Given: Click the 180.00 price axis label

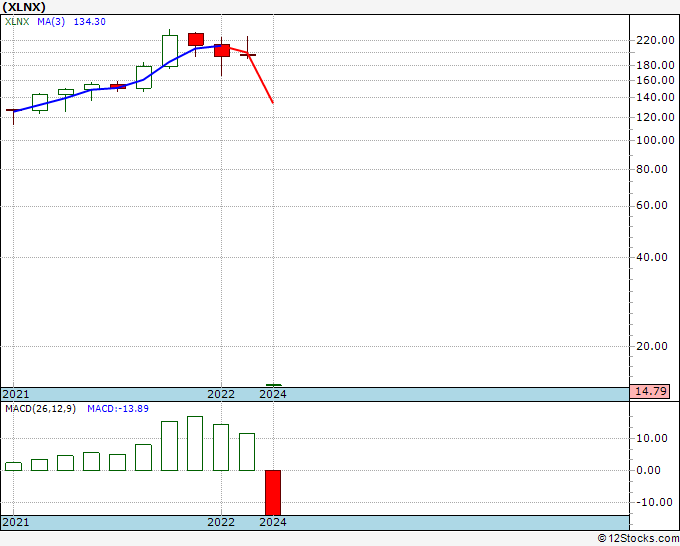Looking at the screenshot, I should pyautogui.click(x=655, y=65).
